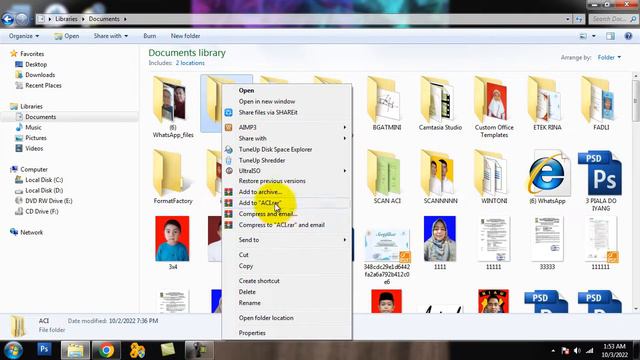Screen dimensions: 640x360
Task: Choose Rename from context menu
Action: coord(249,303)
